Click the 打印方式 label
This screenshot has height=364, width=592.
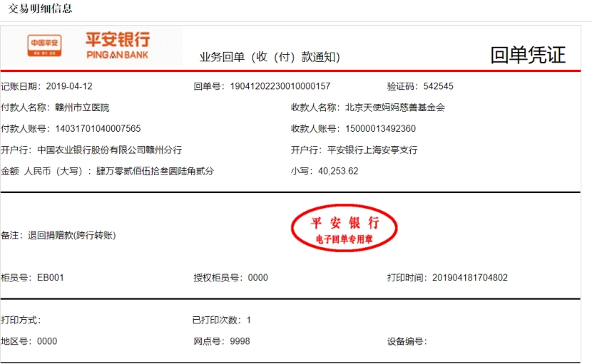(21, 320)
